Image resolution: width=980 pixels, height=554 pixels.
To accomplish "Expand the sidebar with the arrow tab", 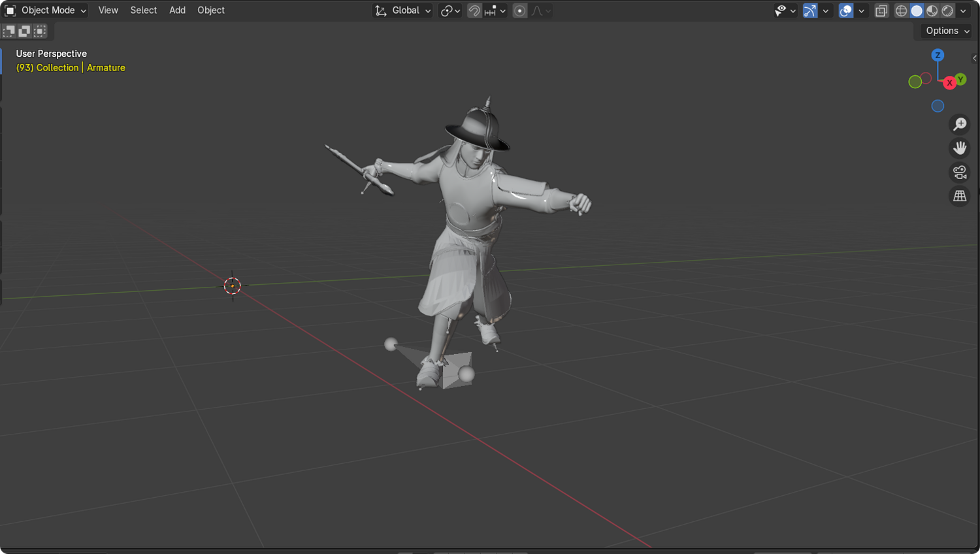I will tap(975, 58).
